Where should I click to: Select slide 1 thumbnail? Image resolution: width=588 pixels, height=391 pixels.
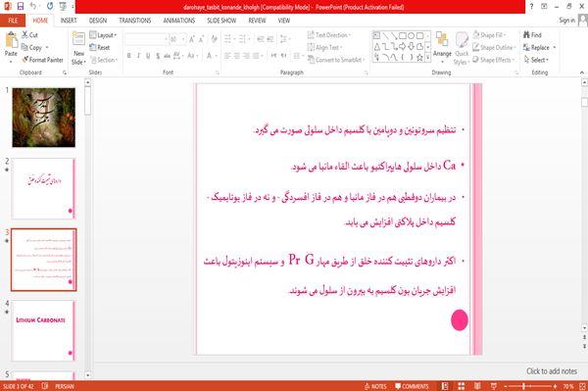click(44, 118)
